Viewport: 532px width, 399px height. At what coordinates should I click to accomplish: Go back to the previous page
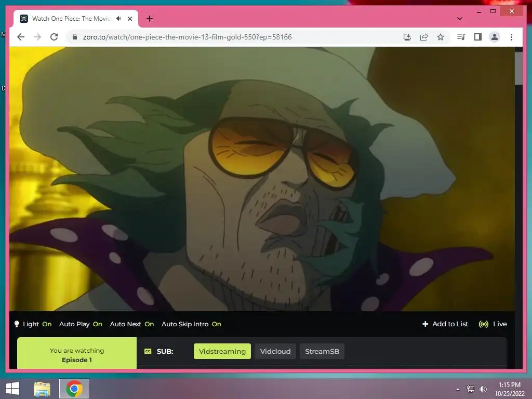[21, 37]
